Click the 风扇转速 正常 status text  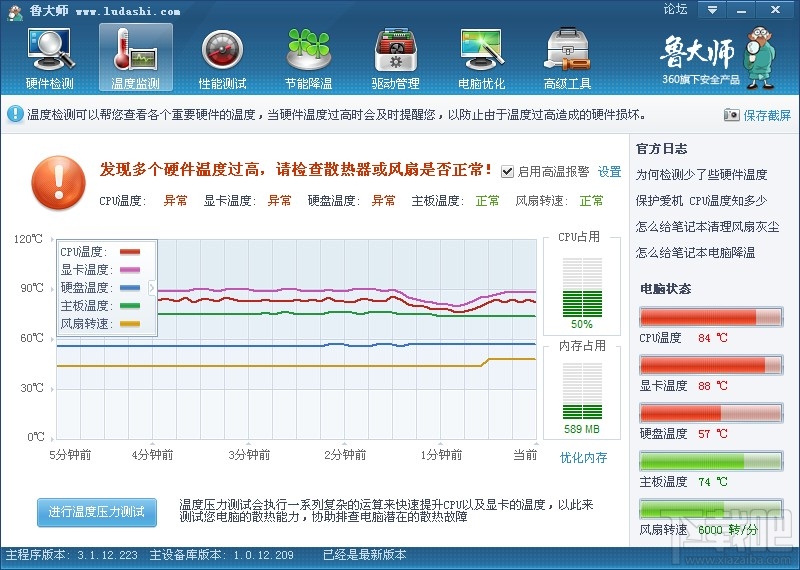click(591, 201)
